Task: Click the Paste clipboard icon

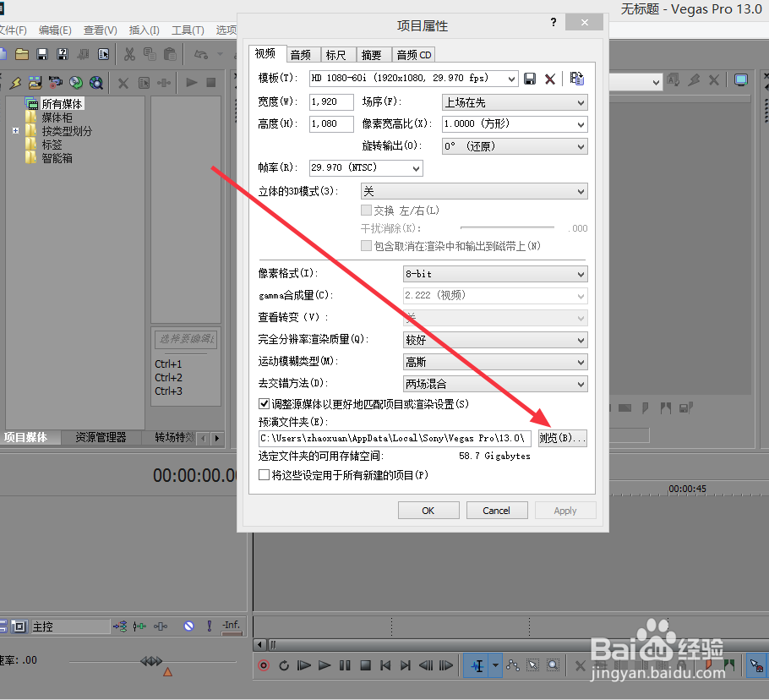Action: 170,54
